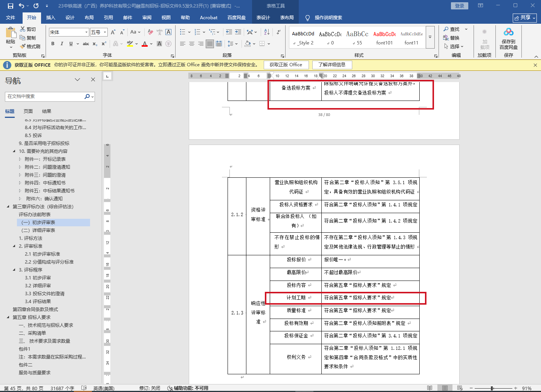
Task: Toggle character shading on the selected text
Action: tap(159, 44)
